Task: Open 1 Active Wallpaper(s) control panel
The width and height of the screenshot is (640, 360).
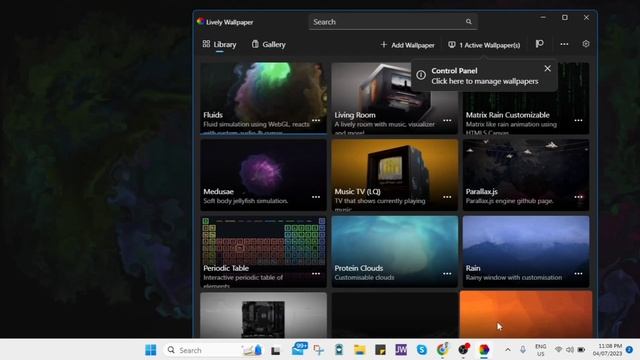Action: (484, 45)
